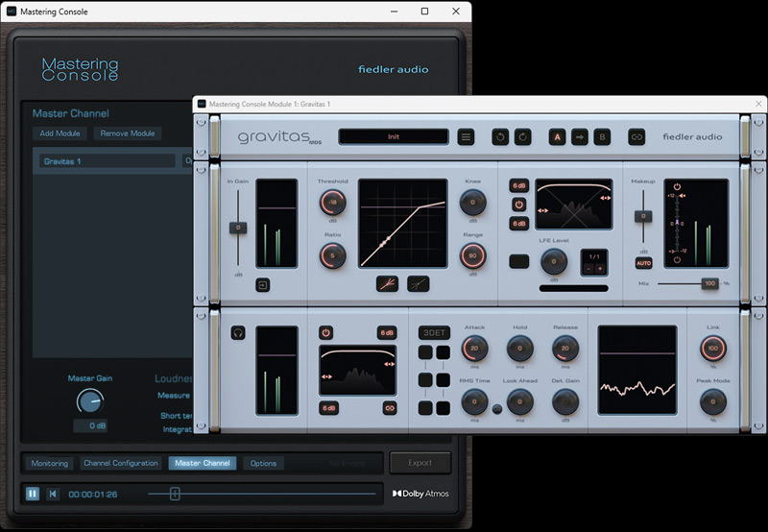Viewport: 768px width, 532px height.
Task: Click the undo arrow in Gravitas header
Action: 500,137
